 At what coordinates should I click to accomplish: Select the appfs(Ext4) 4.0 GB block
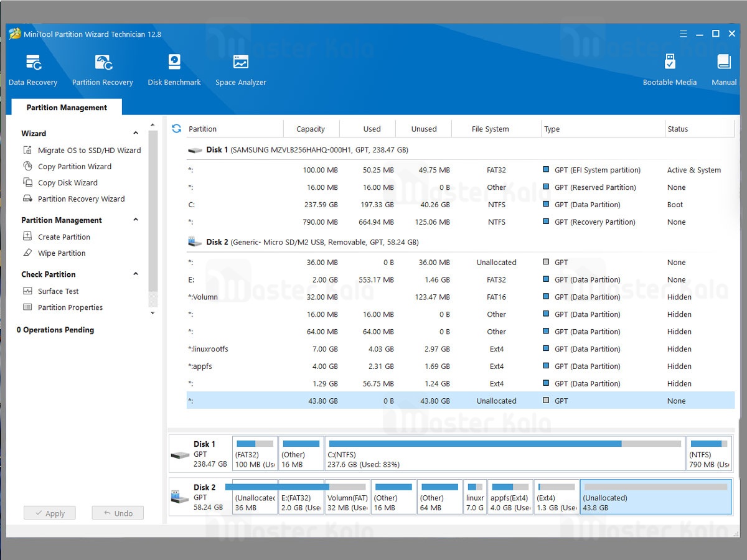(510, 497)
